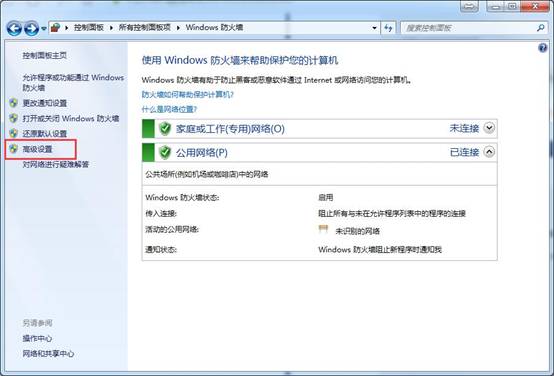Image resolution: width=554 pixels, height=376 pixels.
Task: Click shield icon beside 打开或关闭 Windows 防火墙
Action: tap(13, 118)
